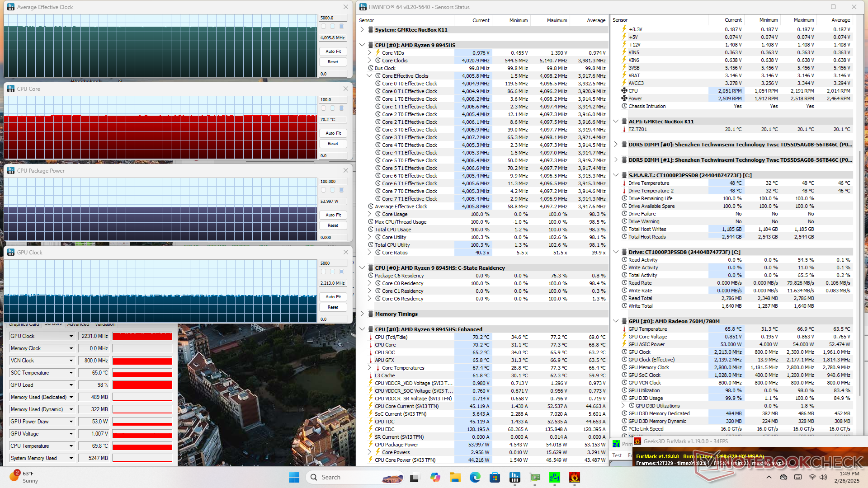Open GPU-Z green card taskbar icon
The height and width of the screenshot is (488, 868).
click(535, 477)
